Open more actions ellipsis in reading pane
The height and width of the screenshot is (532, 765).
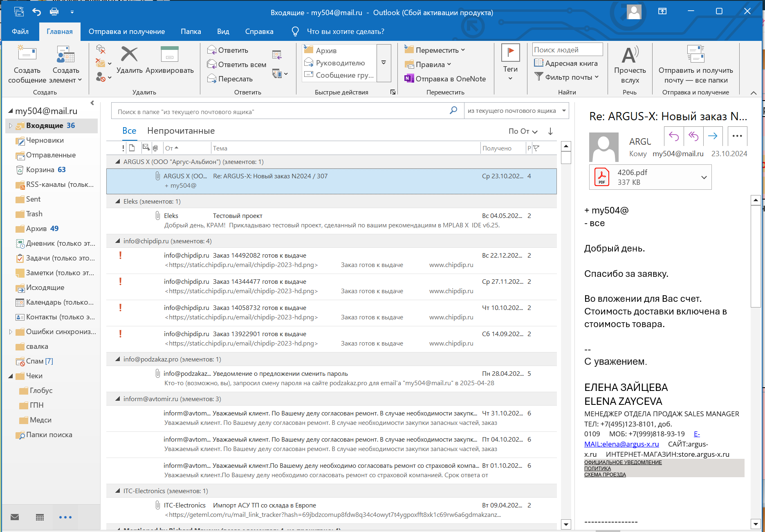click(737, 136)
